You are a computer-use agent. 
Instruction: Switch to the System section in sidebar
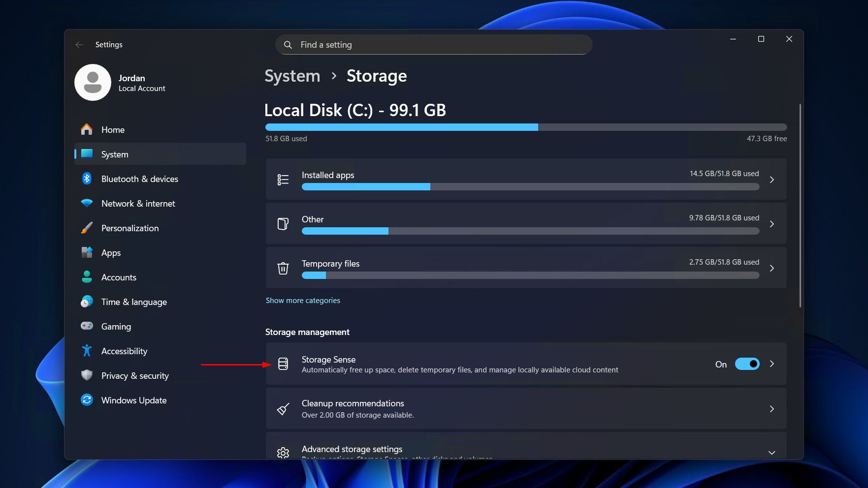[114, 154]
